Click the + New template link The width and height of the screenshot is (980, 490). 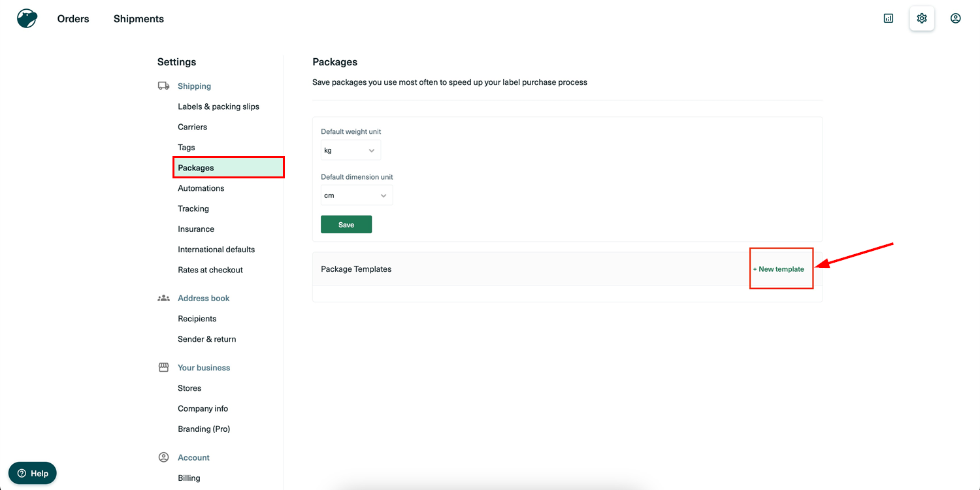(781, 269)
